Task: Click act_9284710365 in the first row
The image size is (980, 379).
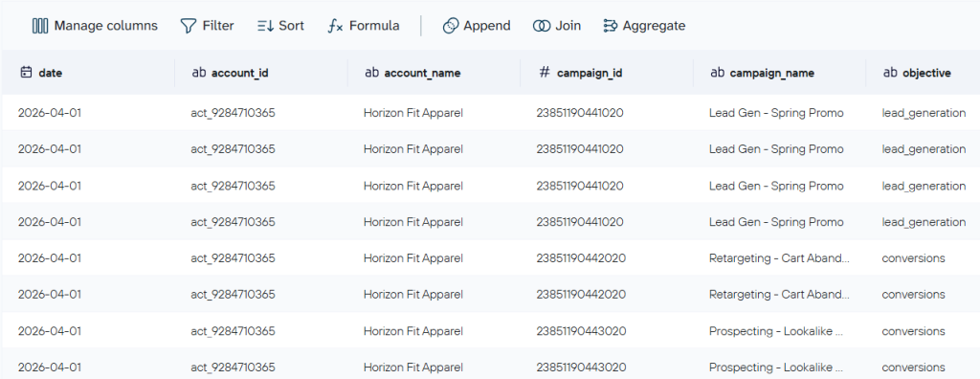Action: point(234,113)
